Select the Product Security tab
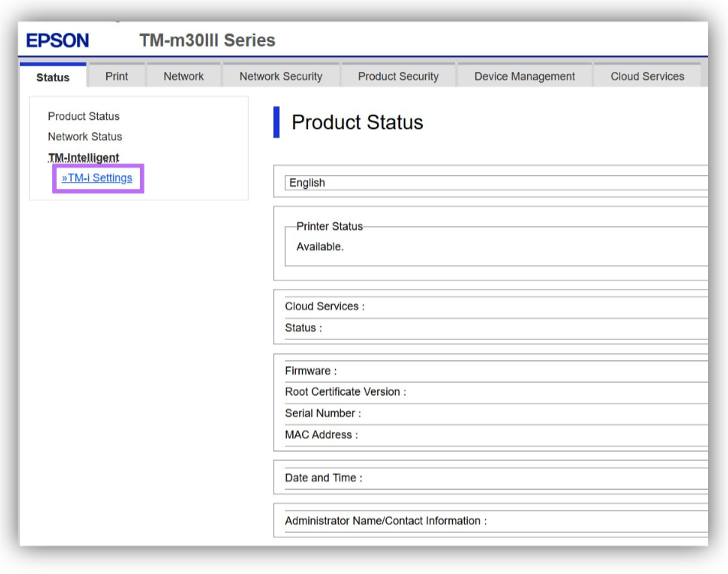 [x=398, y=76]
